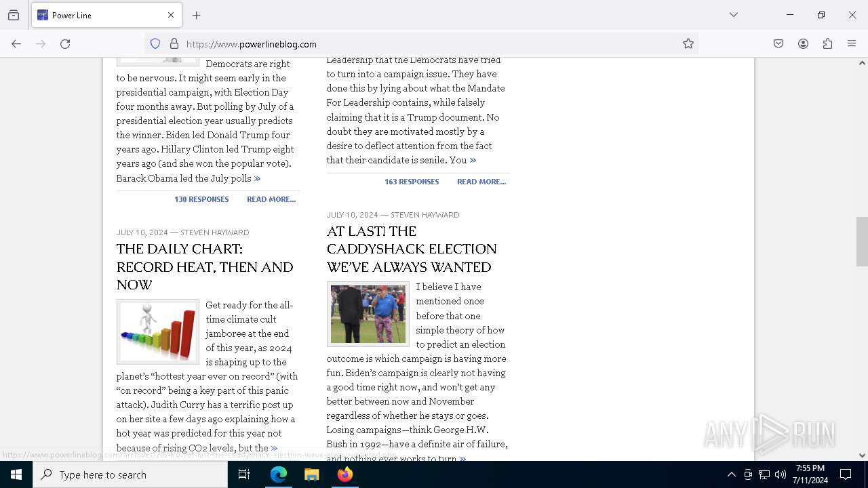
Task: Bookmark this page with the star
Action: coord(688,44)
